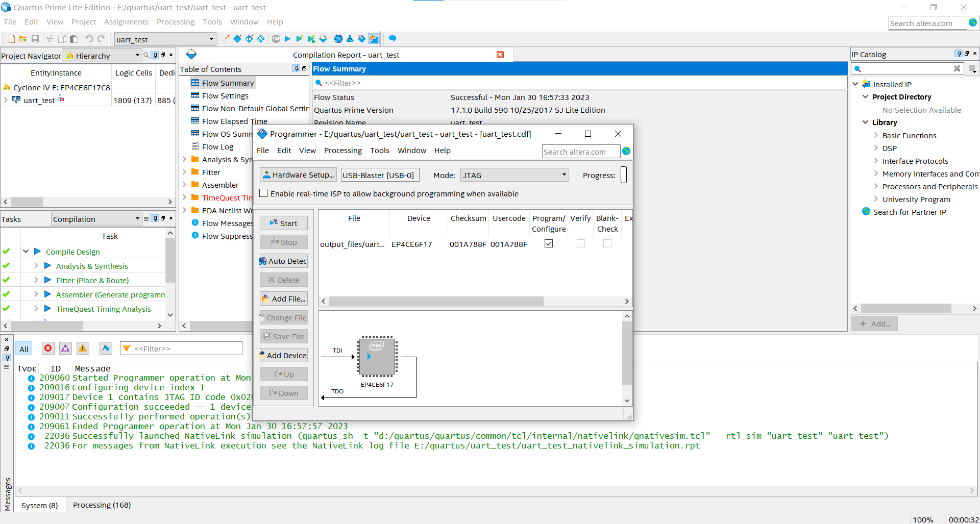The width and height of the screenshot is (980, 524).
Task: Uncheck the Program/Configure checkbox for EP4CE6F17
Action: coord(549,244)
